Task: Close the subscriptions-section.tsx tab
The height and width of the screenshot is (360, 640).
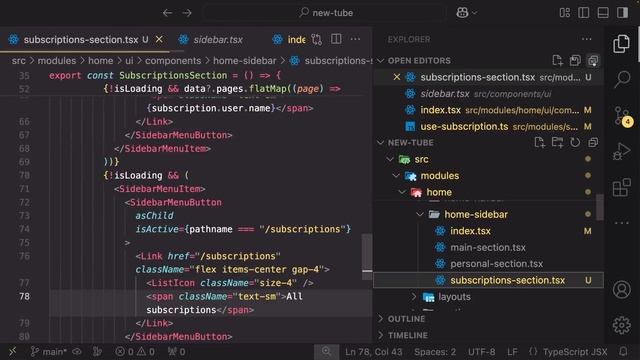Action: coord(159,40)
